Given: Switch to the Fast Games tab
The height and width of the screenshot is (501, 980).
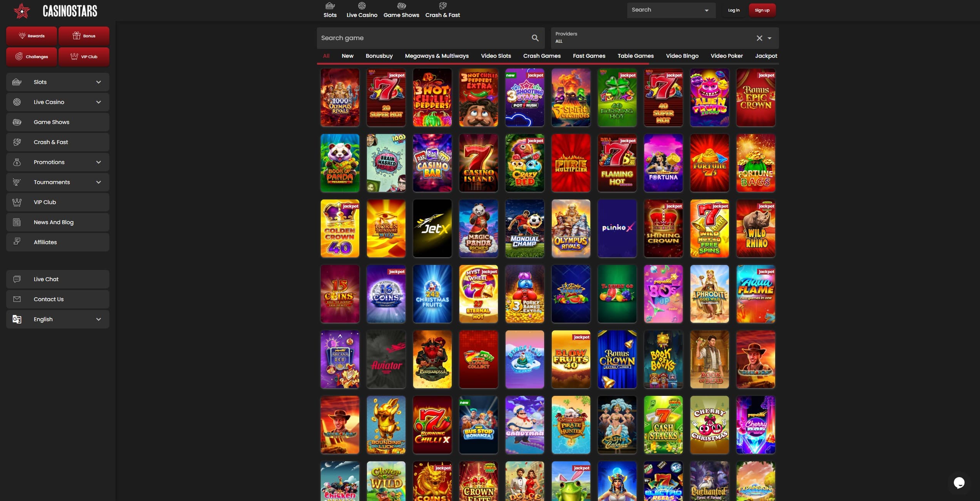Looking at the screenshot, I should pos(589,56).
